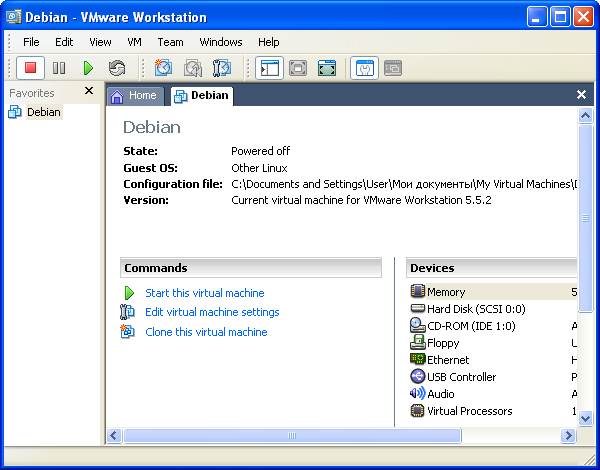
Task: Click the vertical scrollbar down arrow
Action: 585,418
